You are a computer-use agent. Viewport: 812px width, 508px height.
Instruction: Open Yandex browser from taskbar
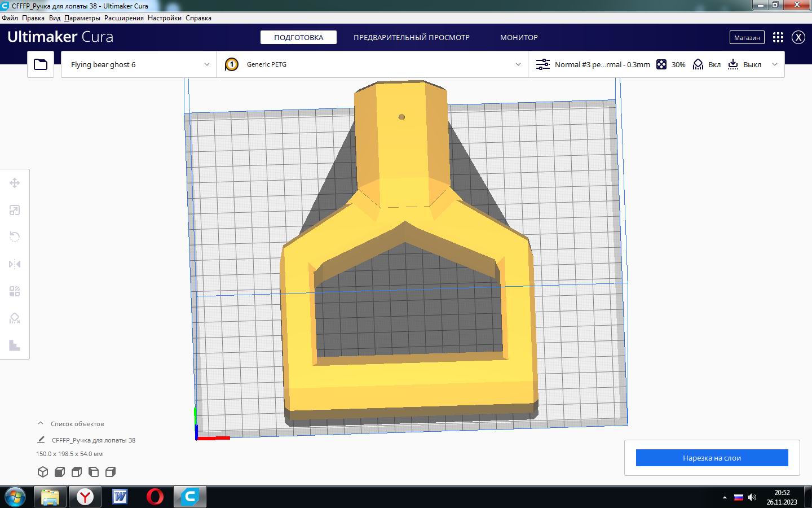click(x=85, y=497)
